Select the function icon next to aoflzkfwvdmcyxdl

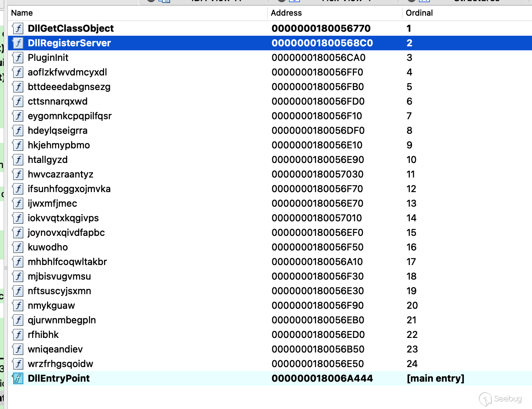18,72
